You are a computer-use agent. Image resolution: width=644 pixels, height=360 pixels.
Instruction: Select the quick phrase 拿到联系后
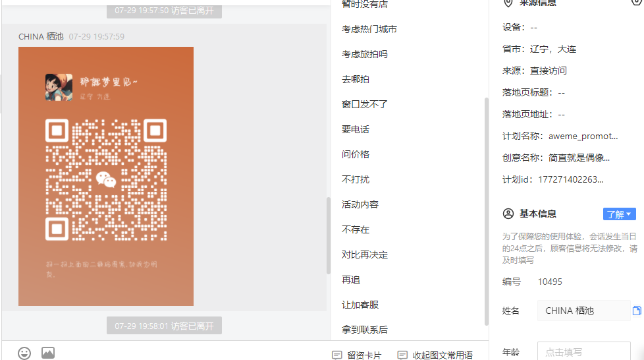point(365,330)
